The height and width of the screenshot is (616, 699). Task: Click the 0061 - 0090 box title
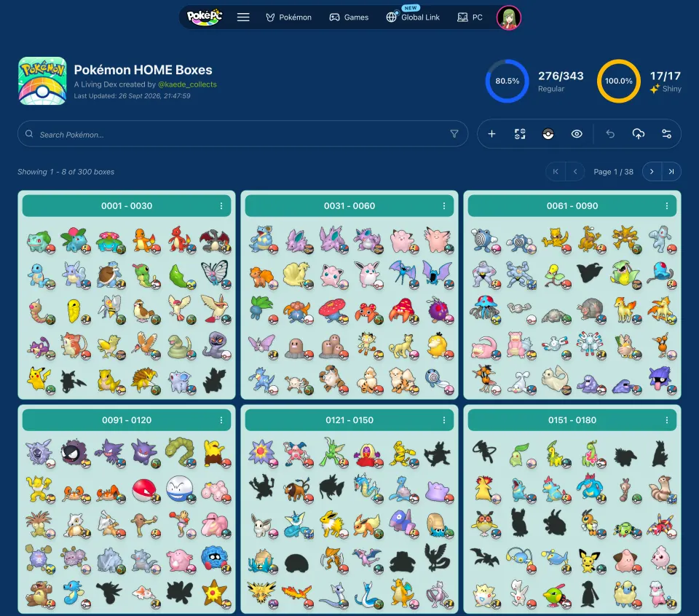(572, 206)
